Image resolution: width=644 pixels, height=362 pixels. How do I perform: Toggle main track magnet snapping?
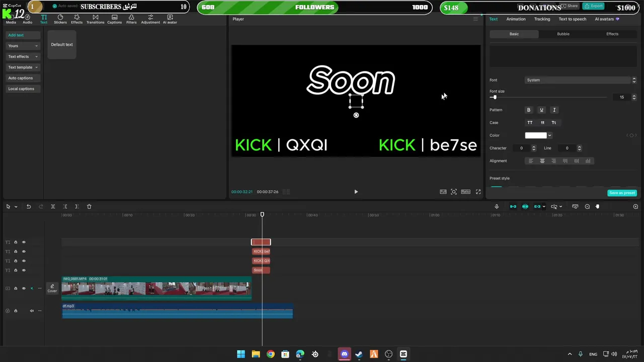(513, 207)
